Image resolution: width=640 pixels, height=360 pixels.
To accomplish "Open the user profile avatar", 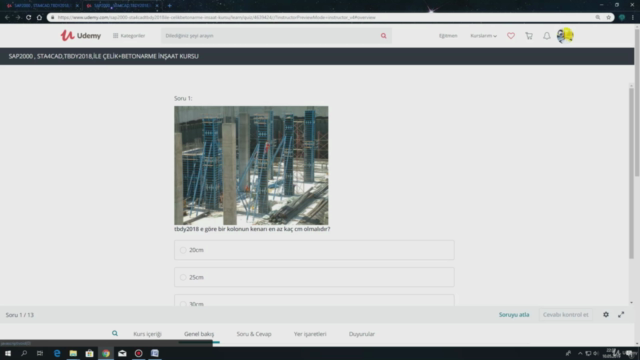I will [x=565, y=36].
